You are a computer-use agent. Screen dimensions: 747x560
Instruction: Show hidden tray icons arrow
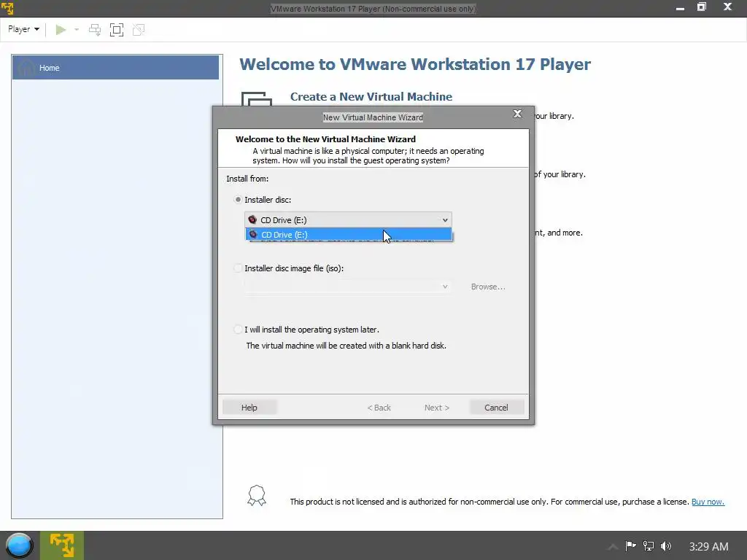coord(613,546)
